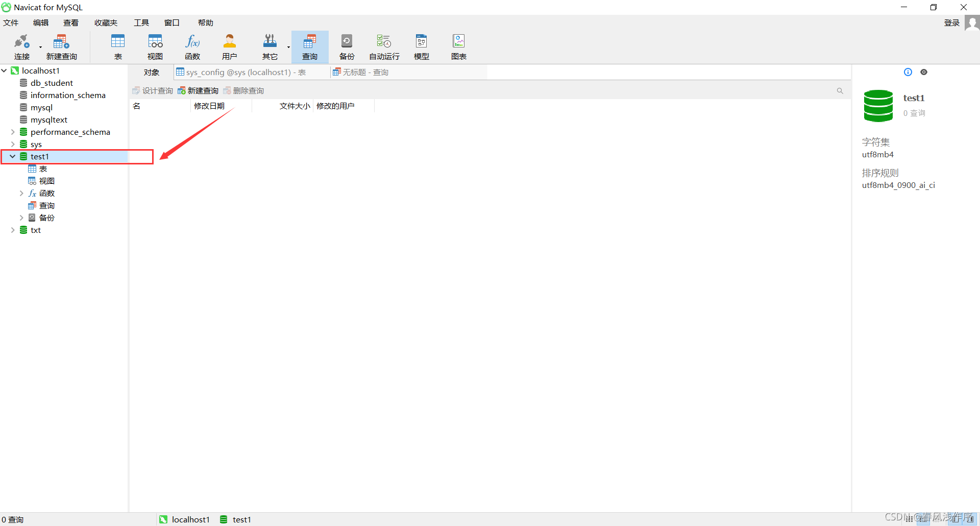980x526 pixels.
Task: Open the 函数 function toolbar icon
Action: click(x=192, y=47)
